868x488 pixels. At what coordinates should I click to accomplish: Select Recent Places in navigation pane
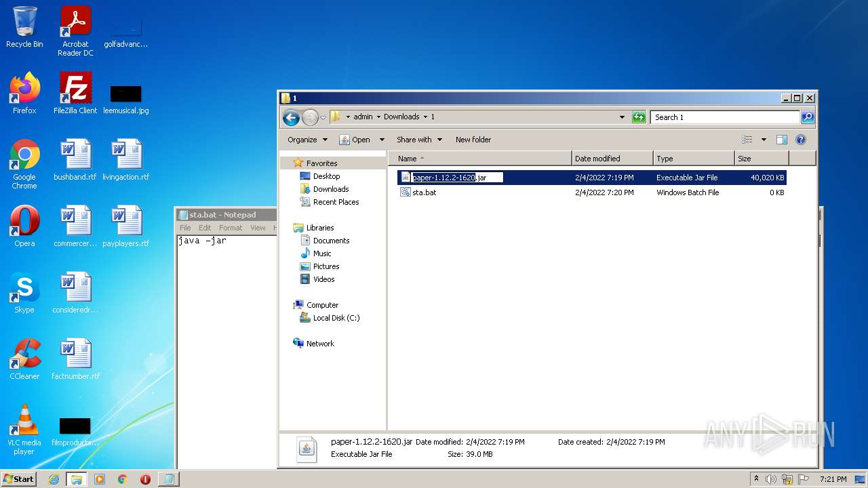click(336, 202)
